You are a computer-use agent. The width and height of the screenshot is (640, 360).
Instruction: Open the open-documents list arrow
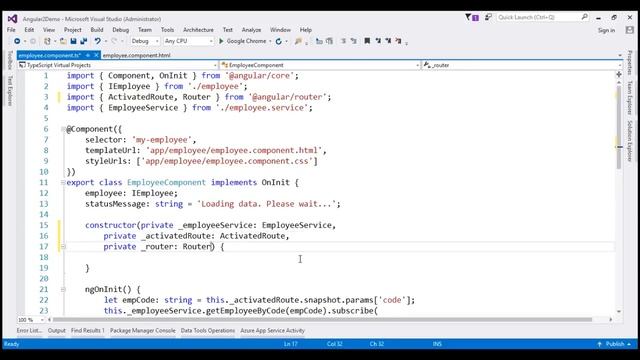point(620,55)
